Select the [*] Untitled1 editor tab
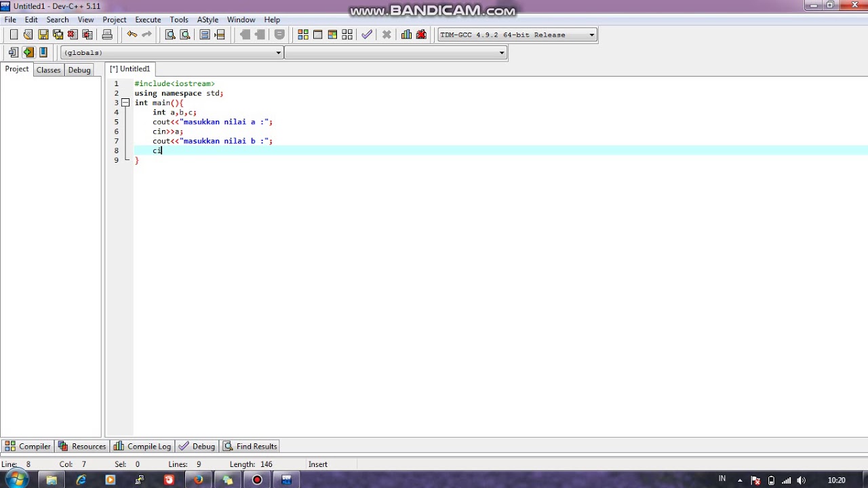 pyautogui.click(x=130, y=69)
